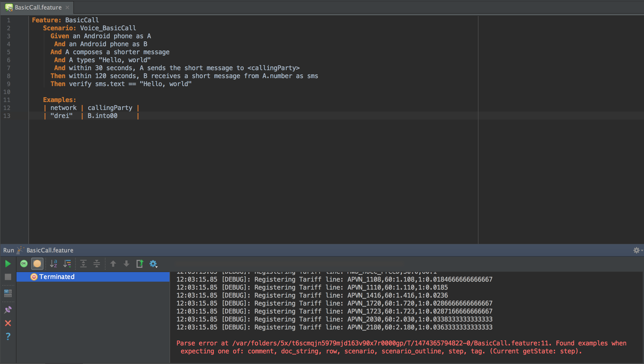Place cursor on 'Voice_BasicCall' scenario name
This screenshot has width=644, height=364.
(x=108, y=28)
